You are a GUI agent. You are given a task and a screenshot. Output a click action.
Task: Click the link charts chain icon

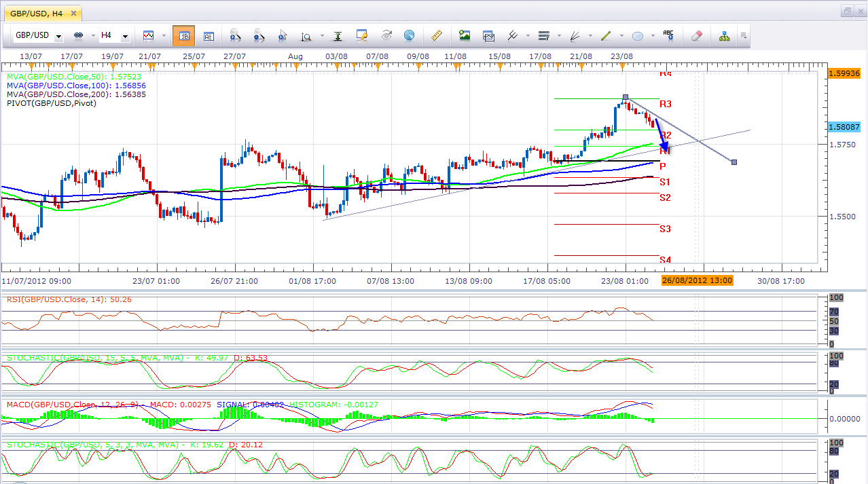coord(77,35)
